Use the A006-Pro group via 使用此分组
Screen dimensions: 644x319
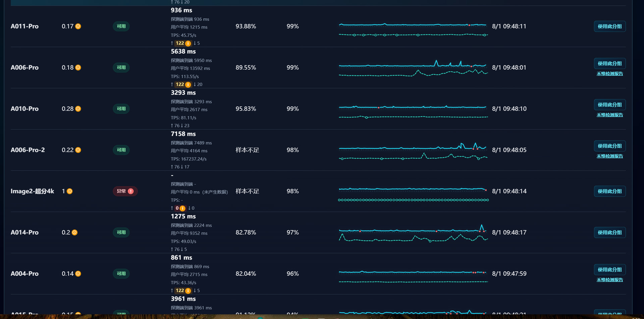(609, 63)
